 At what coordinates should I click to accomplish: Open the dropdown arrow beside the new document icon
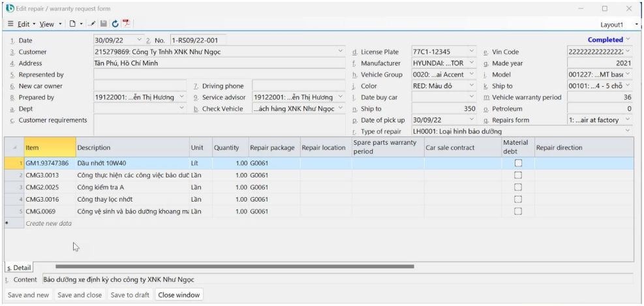point(81,24)
